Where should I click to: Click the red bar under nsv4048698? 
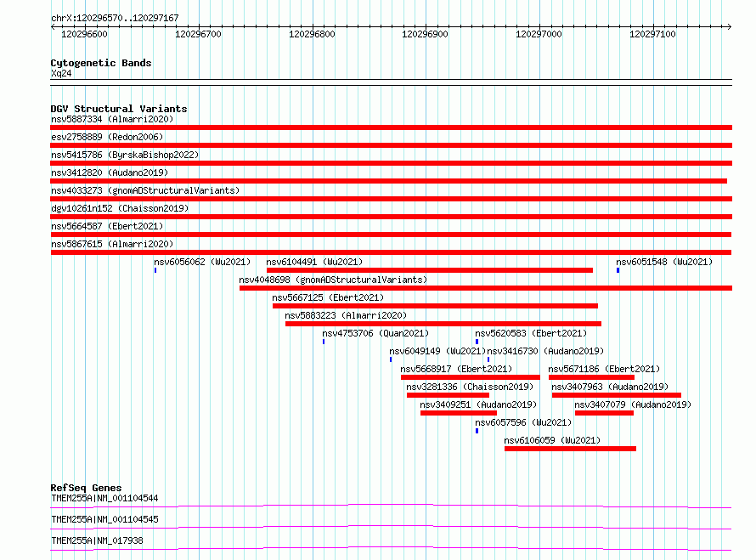pos(486,288)
